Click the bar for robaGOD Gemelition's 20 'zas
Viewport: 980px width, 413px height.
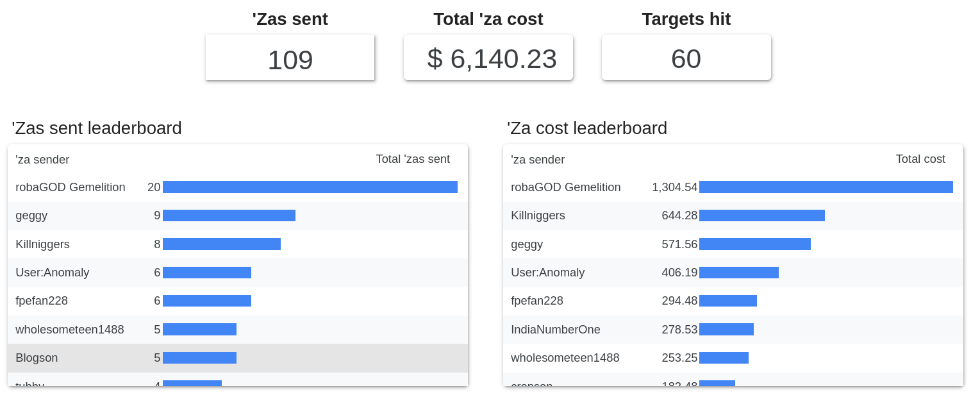click(x=310, y=187)
